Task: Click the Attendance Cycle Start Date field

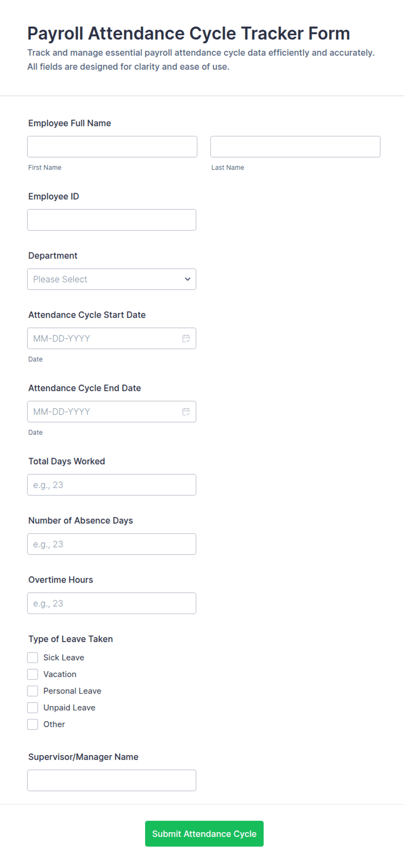Action: [x=112, y=338]
